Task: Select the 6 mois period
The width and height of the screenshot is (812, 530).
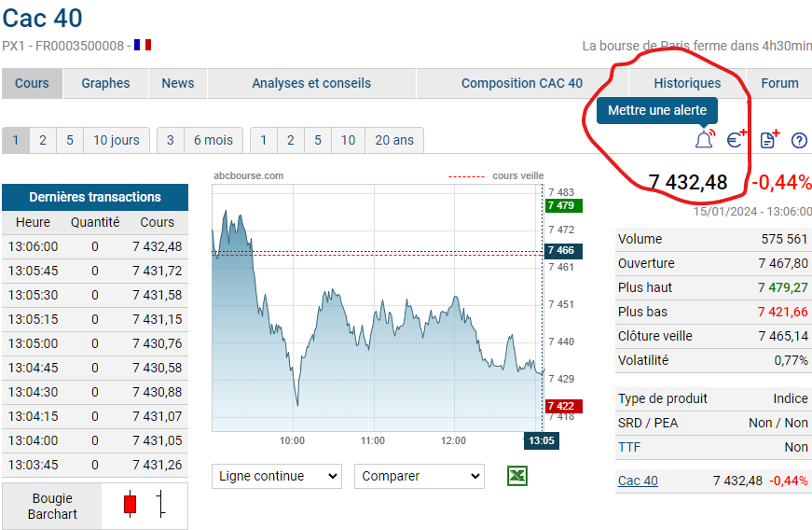Action: coord(213,140)
